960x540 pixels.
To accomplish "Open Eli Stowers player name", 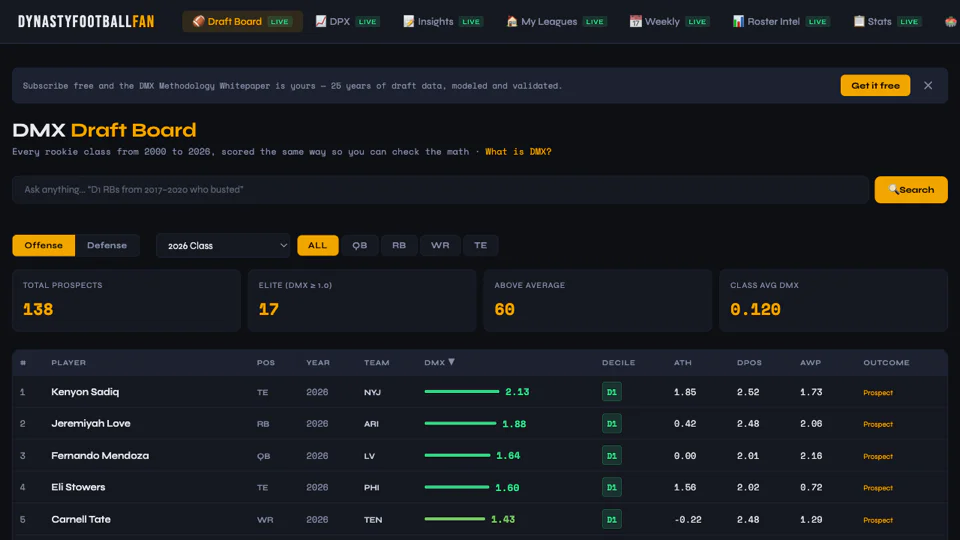I will coord(78,487).
